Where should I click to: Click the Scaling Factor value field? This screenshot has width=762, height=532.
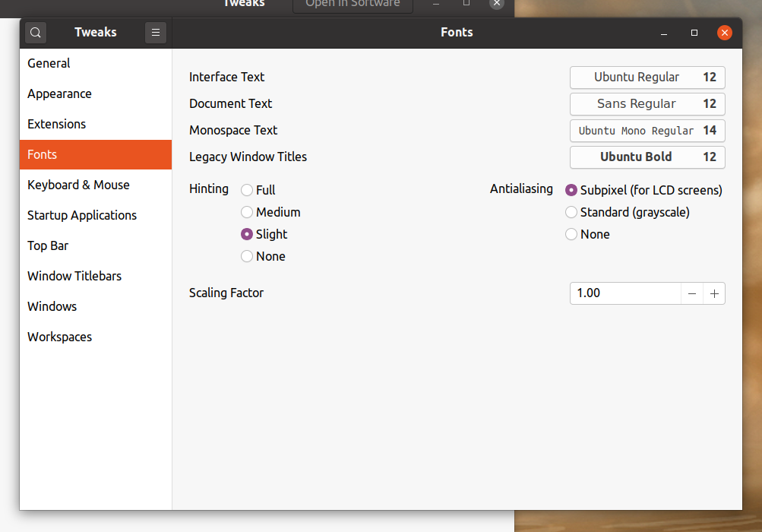pos(624,293)
